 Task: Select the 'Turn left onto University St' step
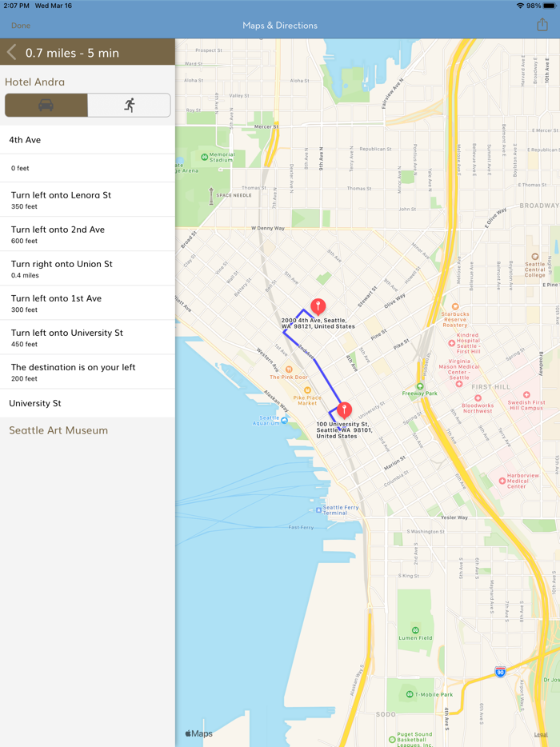[x=88, y=338]
